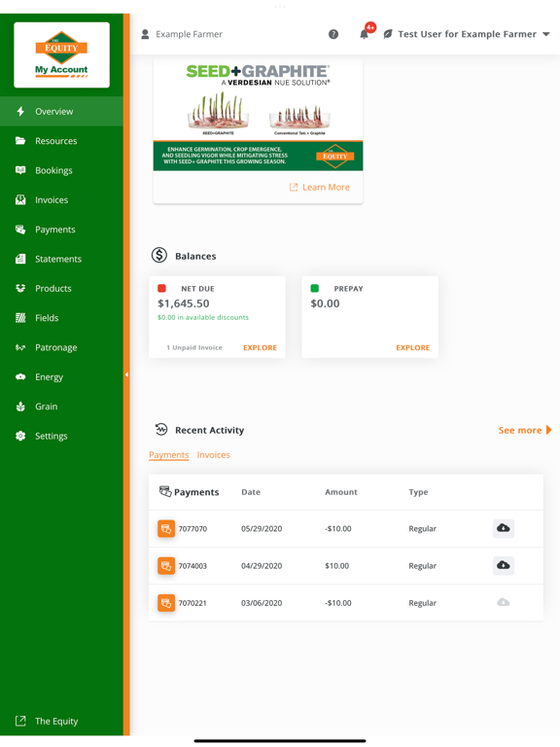This screenshot has height=747, width=560.
Task: Click greyed download icon for payment 7070221
Action: (504, 603)
